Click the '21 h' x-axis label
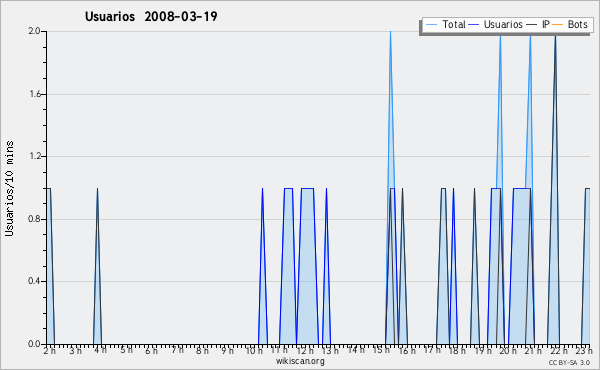 (x=533, y=350)
